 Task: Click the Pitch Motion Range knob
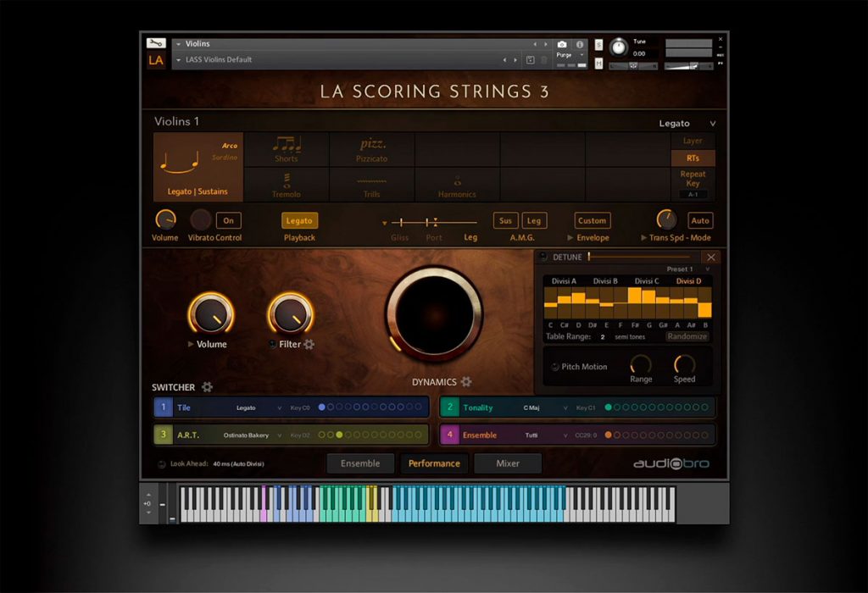641,364
